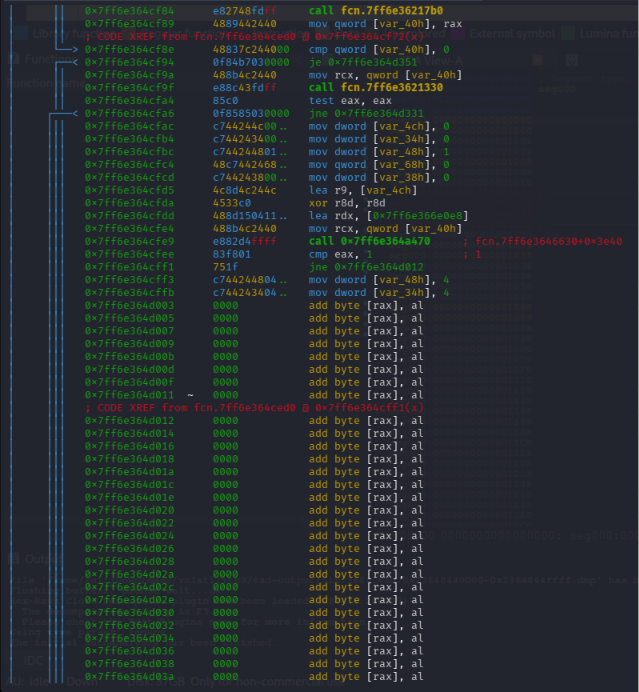This screenshot has width=639, height=692.
Task: Open call destination 0x7ff6e364a470
Action: 385,241
